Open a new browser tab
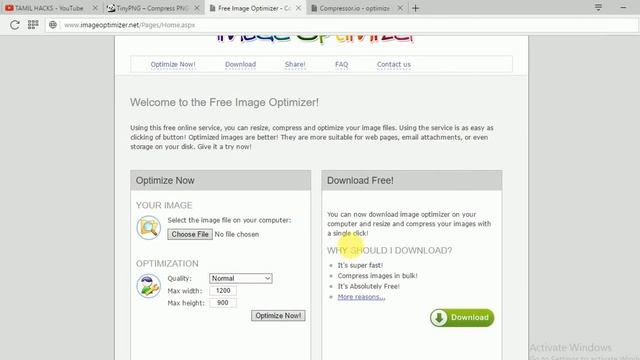The height and width of the screenshot is (360, 640). click(416, 8)
